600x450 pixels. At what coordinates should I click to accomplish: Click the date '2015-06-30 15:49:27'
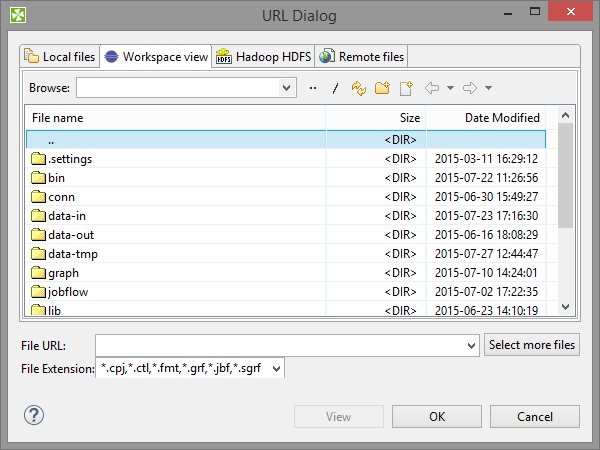486,197
